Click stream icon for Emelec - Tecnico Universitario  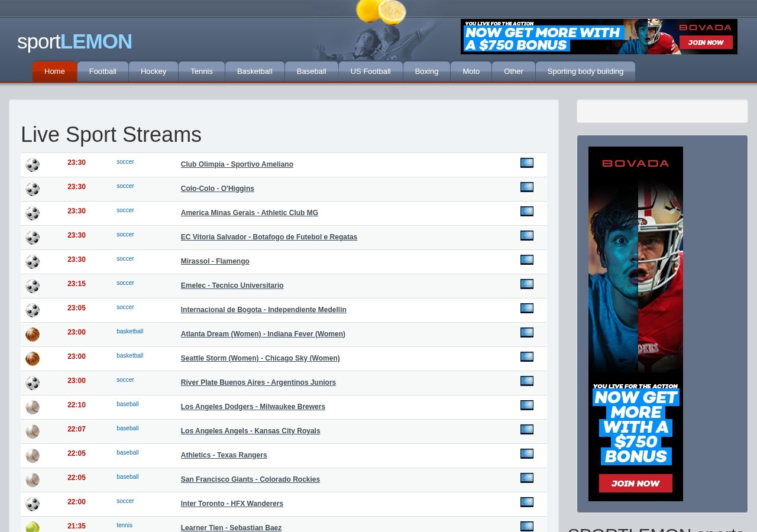coord(527,284)
